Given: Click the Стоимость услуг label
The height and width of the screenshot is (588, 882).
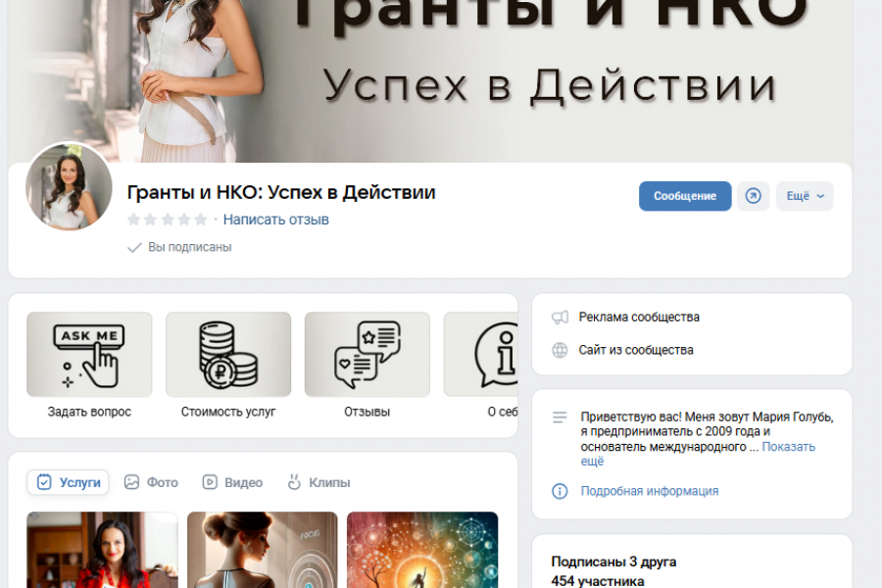Looking at the screenshot, I should (x=228, y=412).
